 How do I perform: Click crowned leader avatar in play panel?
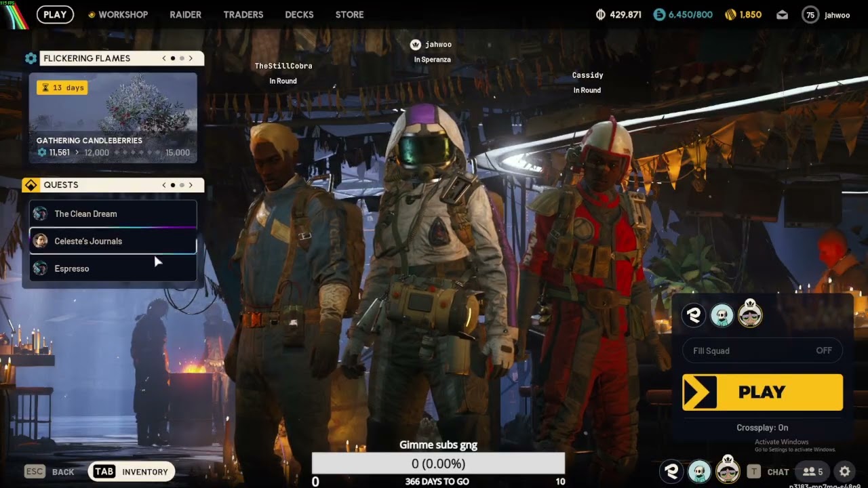750,314
